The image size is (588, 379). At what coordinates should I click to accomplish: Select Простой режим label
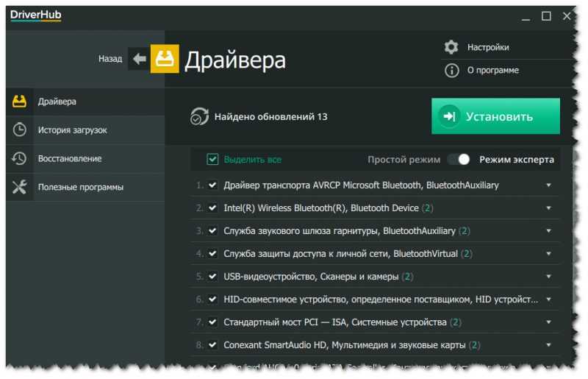[404, 160]
